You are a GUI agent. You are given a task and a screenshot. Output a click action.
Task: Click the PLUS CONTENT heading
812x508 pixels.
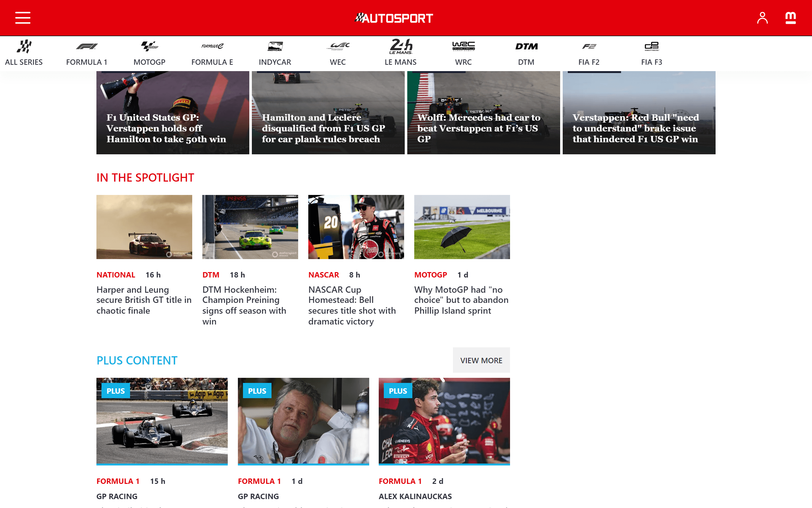[137, 360]
